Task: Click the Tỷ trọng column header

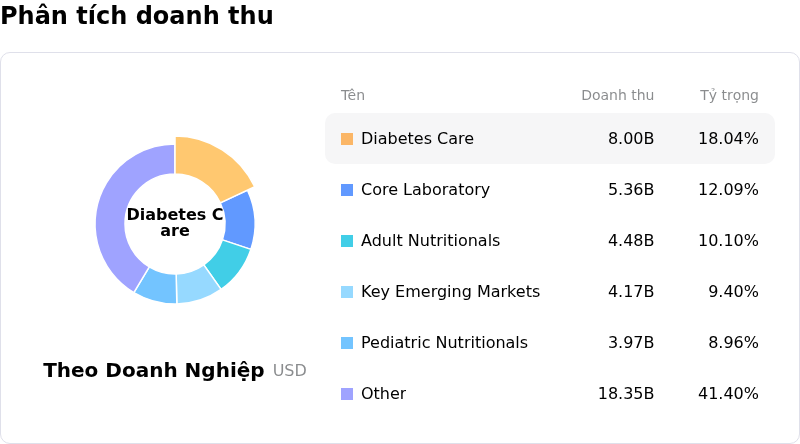Action: (x=729, y=96)
